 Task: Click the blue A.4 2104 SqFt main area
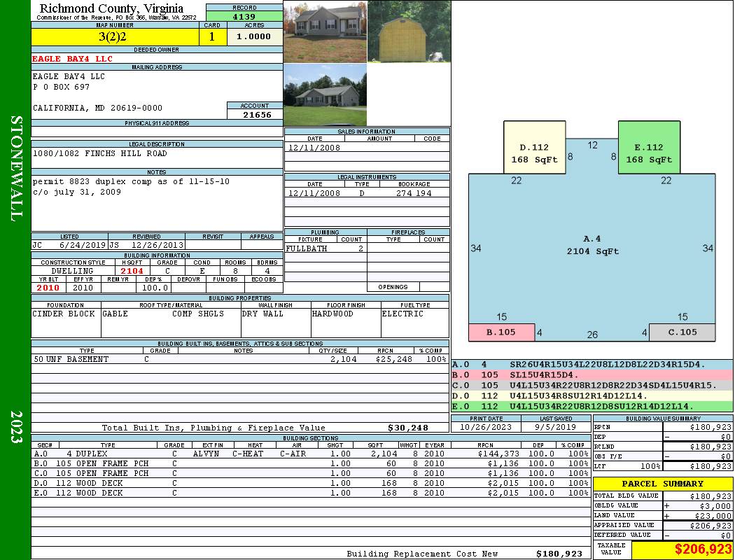point(591,245)
